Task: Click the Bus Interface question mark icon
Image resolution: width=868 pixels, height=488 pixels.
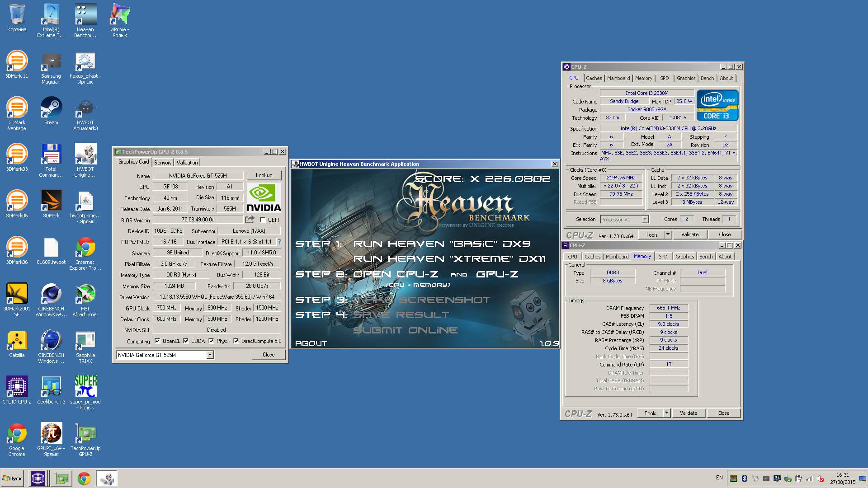Action: (x=279, y=242)
